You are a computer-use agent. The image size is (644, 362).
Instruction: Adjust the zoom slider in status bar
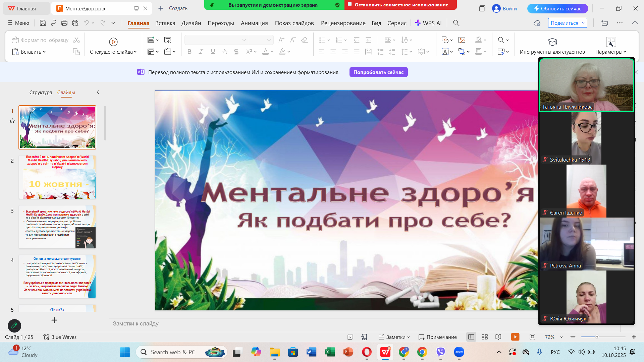[x=597, y=337]
